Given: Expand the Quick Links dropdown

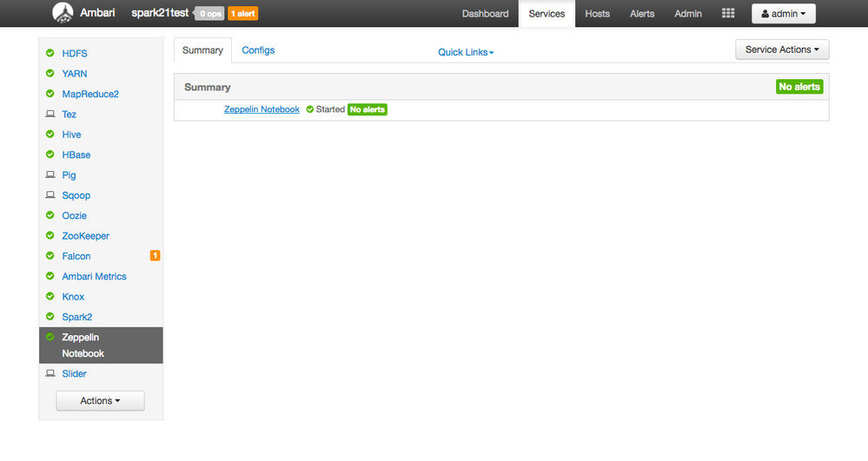Looking at the screenshot, I should point(466,52).
